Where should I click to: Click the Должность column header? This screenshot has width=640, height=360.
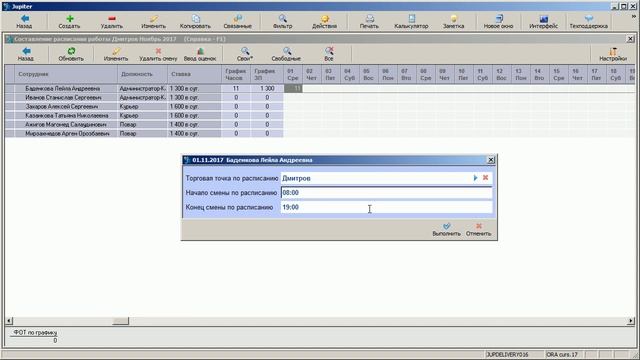click(x=142, y=74)
